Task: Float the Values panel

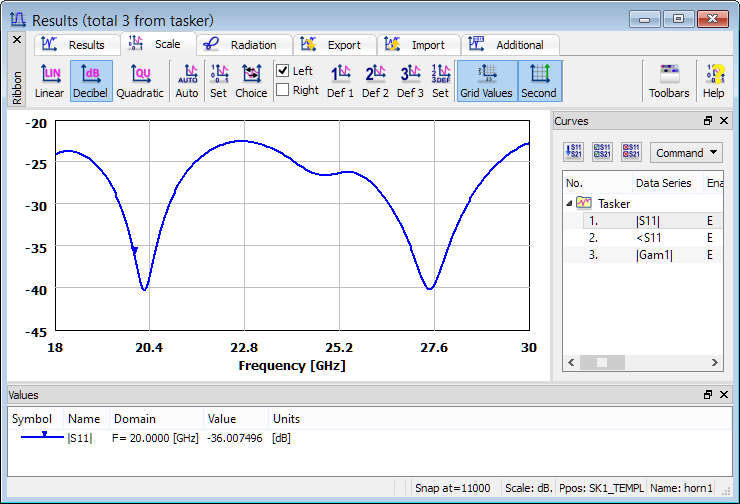Action: (708, 394)
